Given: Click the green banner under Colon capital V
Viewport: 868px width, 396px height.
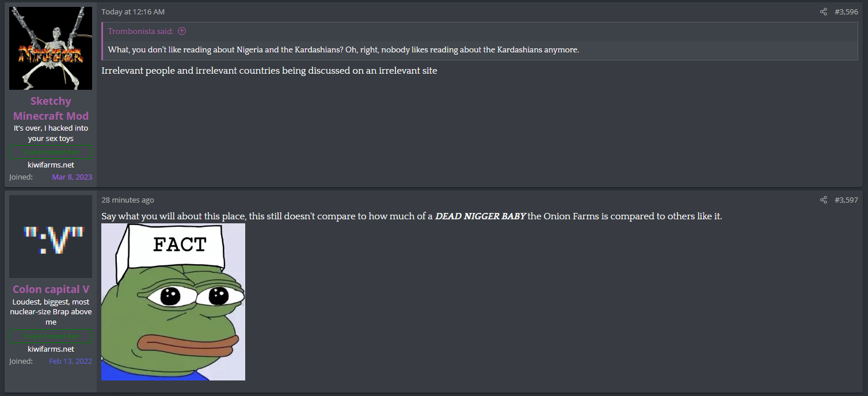Looking at the screenshot, I should [51, 336].
